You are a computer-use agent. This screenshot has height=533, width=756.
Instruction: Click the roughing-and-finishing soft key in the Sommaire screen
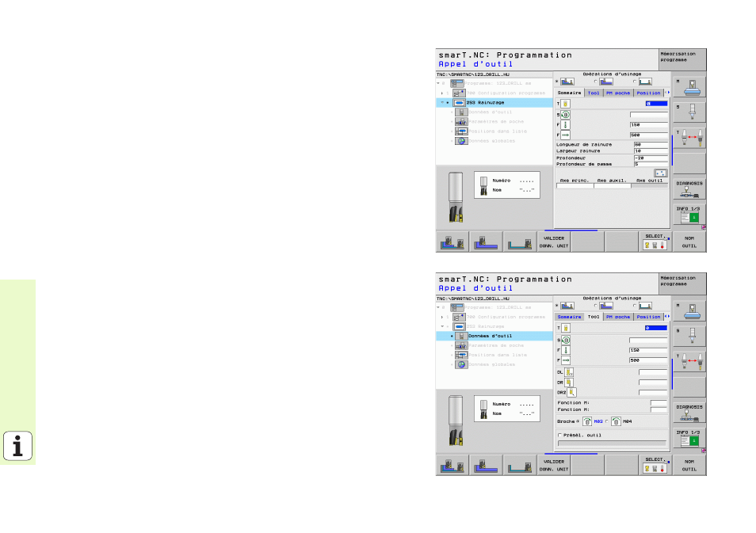click(452, 242)
